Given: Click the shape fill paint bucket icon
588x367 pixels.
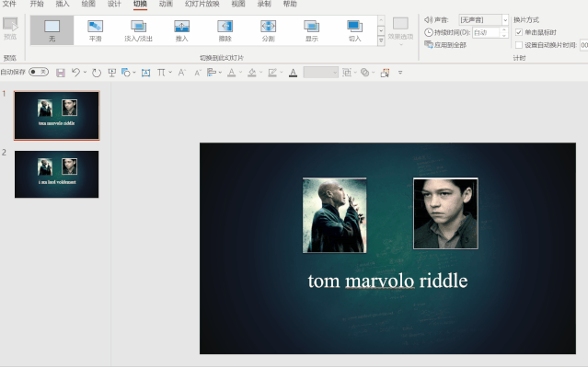Looking at the screenshot, I should [252, 73].
